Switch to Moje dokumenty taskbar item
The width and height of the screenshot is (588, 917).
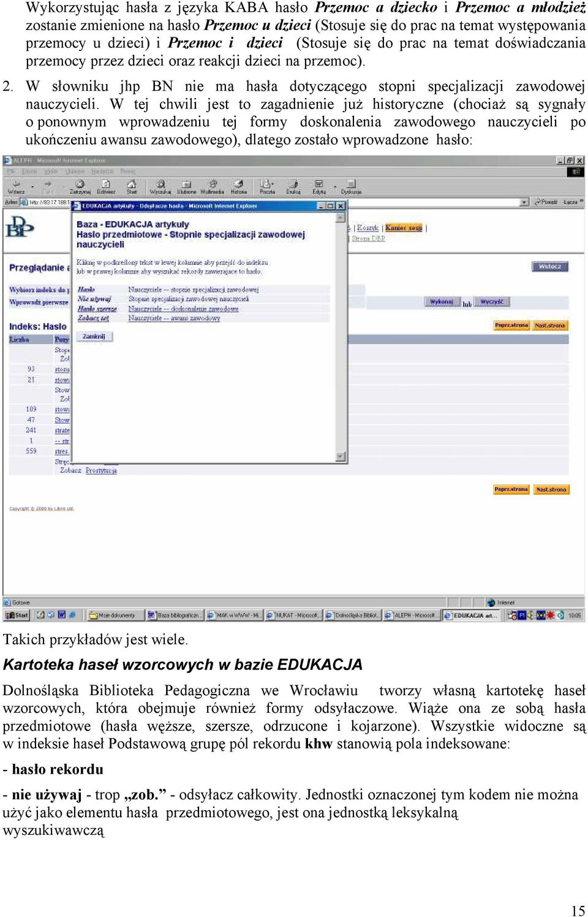click(115, 615)
